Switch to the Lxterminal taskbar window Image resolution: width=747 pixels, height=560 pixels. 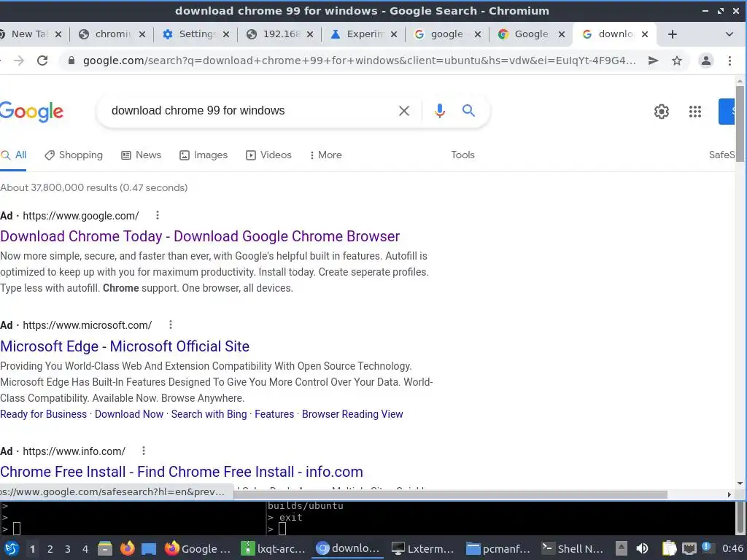pyautogui.click(x=422, y=548)
